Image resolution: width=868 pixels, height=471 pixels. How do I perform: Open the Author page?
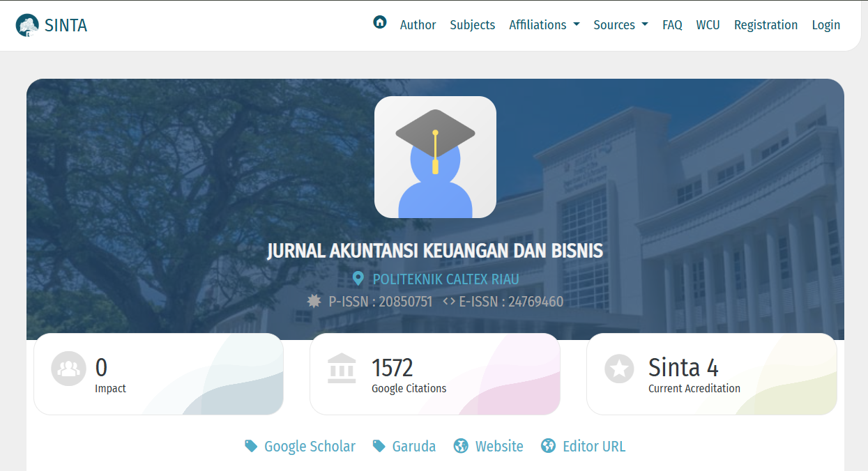pyautogui.click(x=418, y=25)
